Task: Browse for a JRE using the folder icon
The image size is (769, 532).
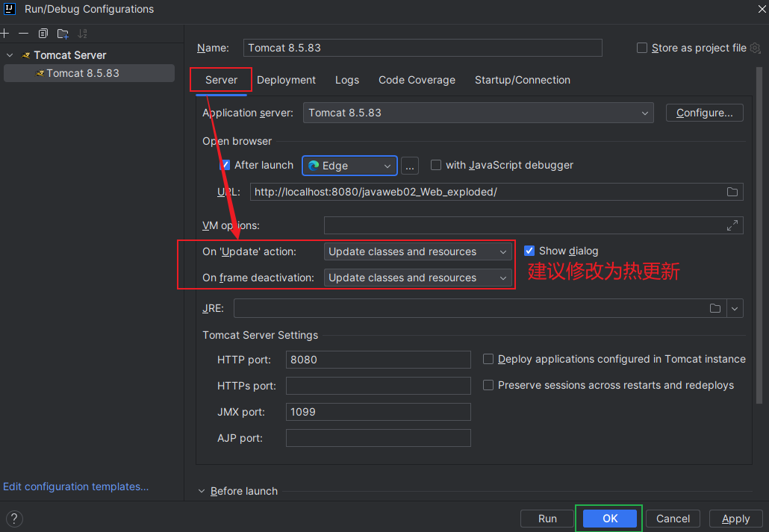Action: coord(715,308)
